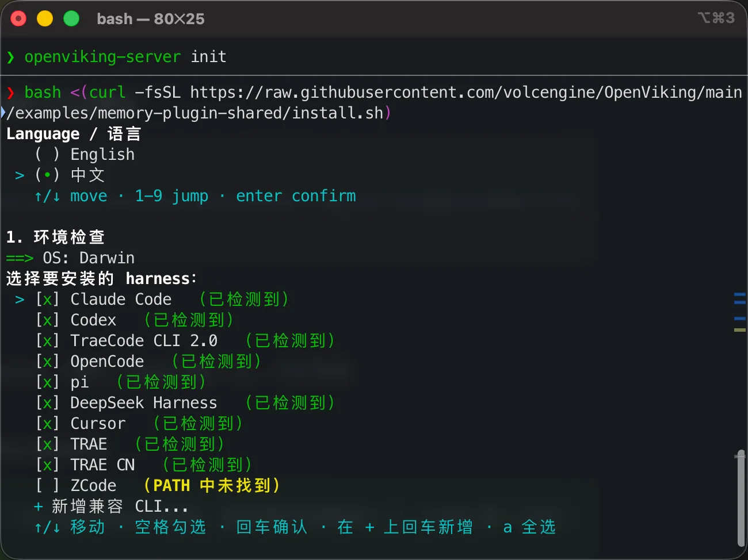748x560 pixels.
Task: Select the 中文 language radio button
Action: [47, 175]
